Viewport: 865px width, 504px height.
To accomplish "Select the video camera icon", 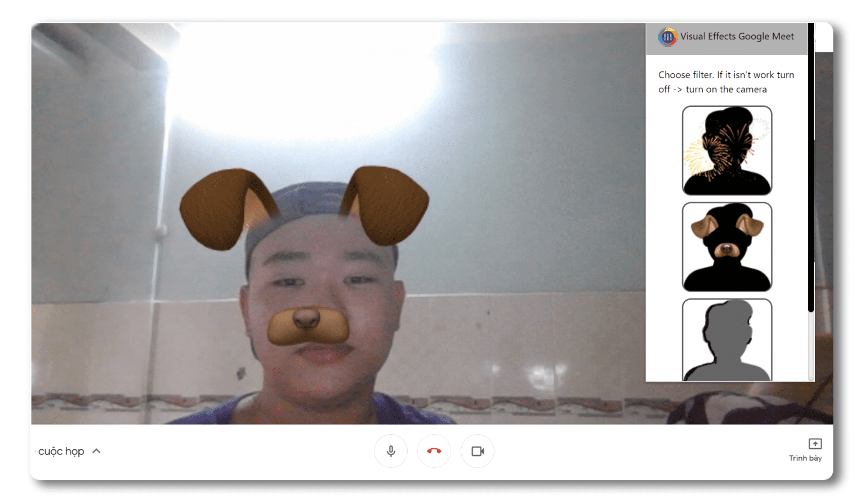I will coord(478,451).
